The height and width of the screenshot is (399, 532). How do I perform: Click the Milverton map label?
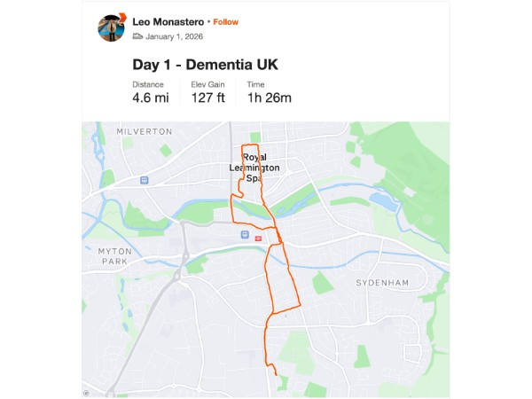[x=144, y=131]
